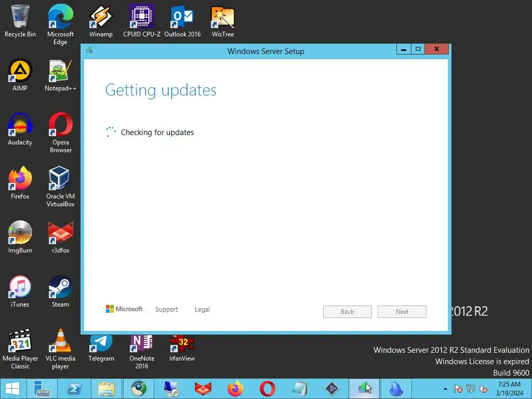Image resolution: width=532 pixels, height=399 pixels.
Task: Select the Media Player Classic desktop shortcut
Action: 20,349
